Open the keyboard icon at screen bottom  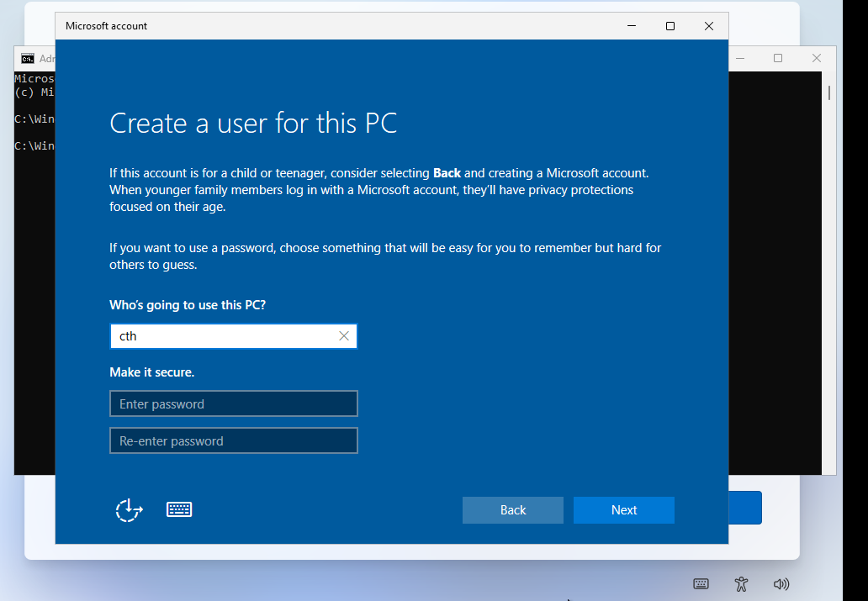[701, 584]
